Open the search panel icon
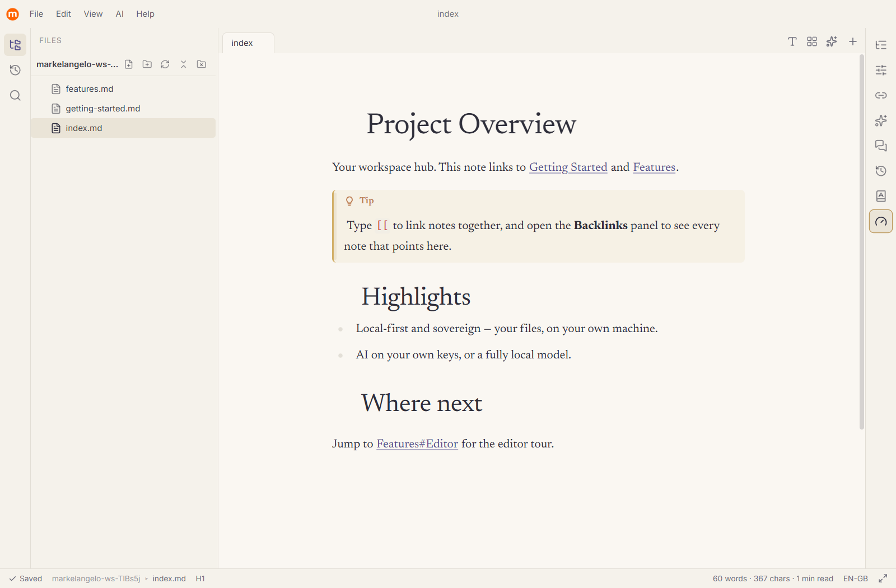This screenshot has width=896, height=588. click(15, 95)
